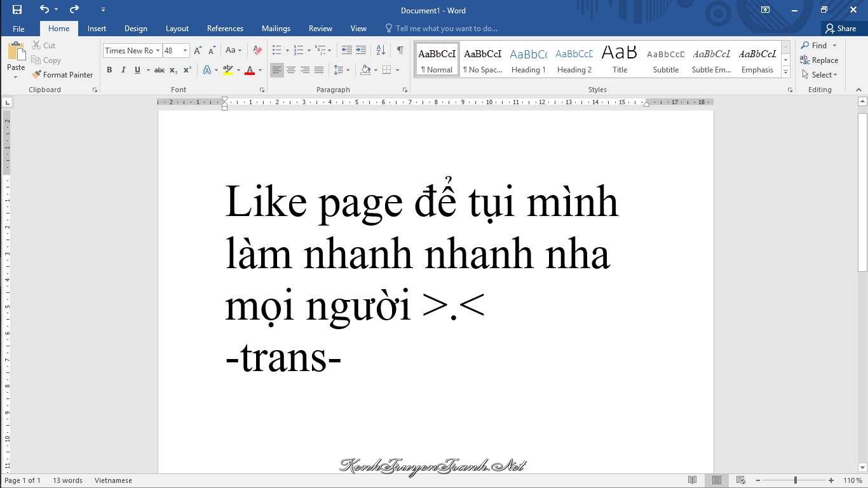Image resolution: width=868 pixels, height=488 pixels.
Task: Click the Sort paragraphs icon
Action: click(x=381, y=50)
